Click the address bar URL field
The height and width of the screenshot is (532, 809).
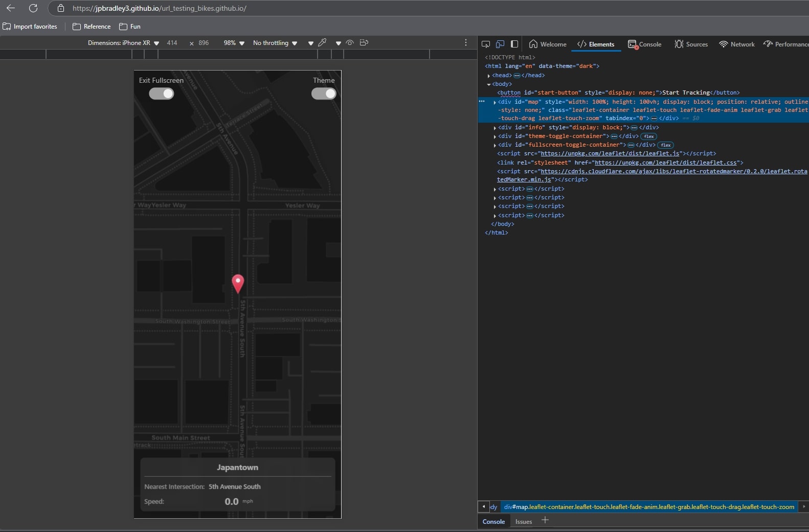click(430, 8)
